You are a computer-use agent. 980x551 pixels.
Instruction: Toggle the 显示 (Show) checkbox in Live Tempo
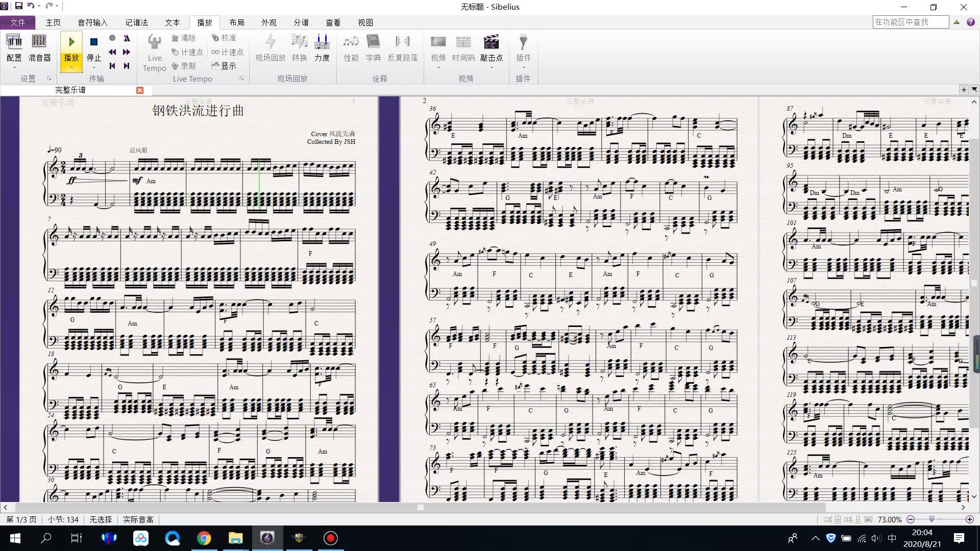click(x=225, y=66)
